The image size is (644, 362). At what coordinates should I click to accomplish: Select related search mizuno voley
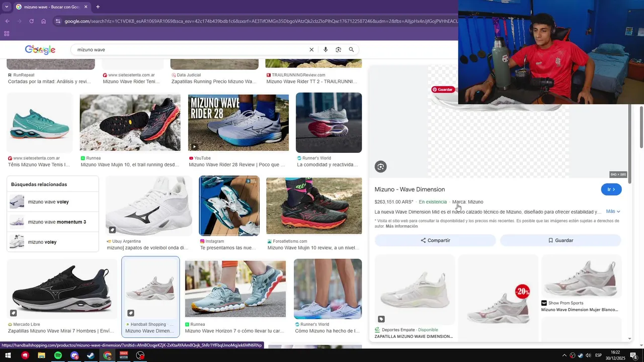tap(53, 242)
